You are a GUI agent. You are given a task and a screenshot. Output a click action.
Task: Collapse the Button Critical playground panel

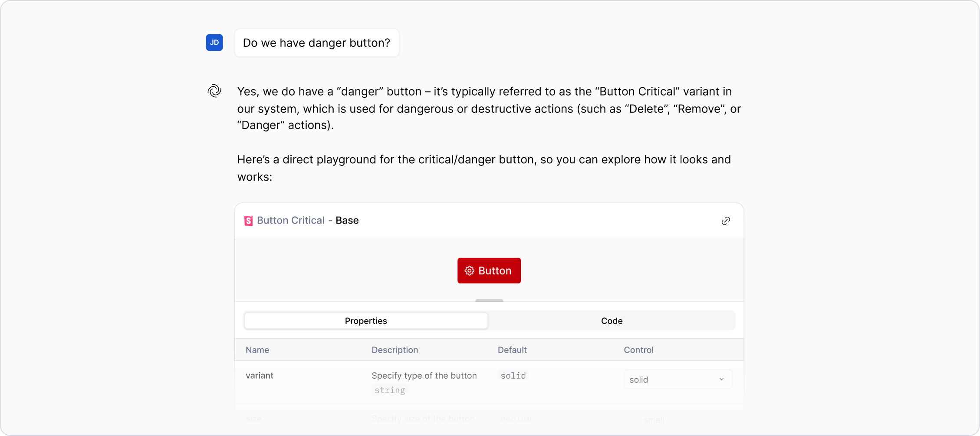click(489, 300)
